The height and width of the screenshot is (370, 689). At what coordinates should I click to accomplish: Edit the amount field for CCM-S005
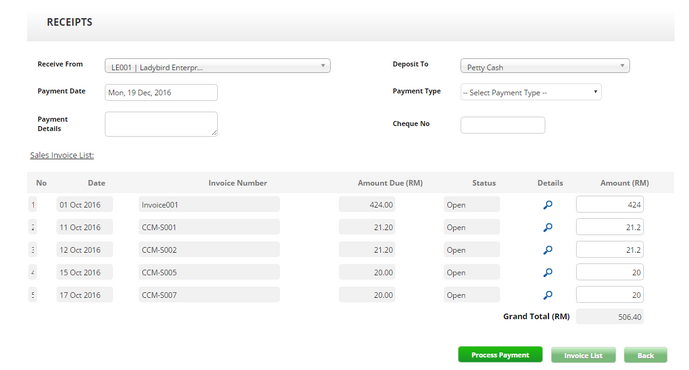tap(610, 272)
